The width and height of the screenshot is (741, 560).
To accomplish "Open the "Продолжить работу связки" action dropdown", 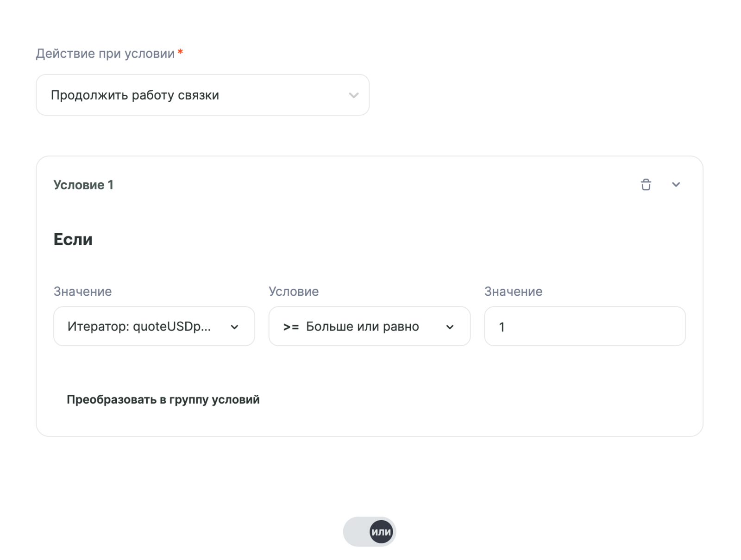I will pyautogui.click(x=202, y=95).
